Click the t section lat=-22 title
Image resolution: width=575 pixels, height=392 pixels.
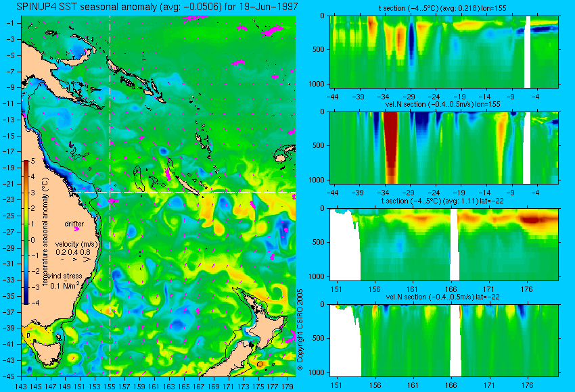click(x=442, y=201)
